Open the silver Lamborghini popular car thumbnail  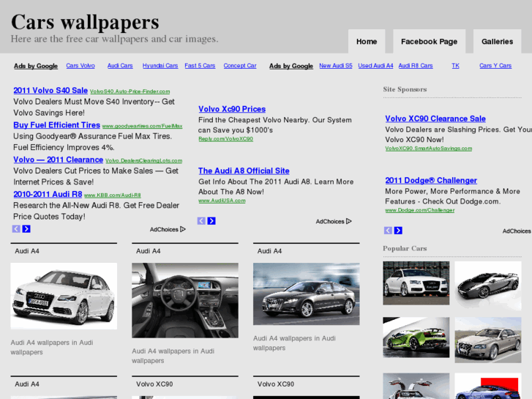pyautogui.click(x=488, y=286)
